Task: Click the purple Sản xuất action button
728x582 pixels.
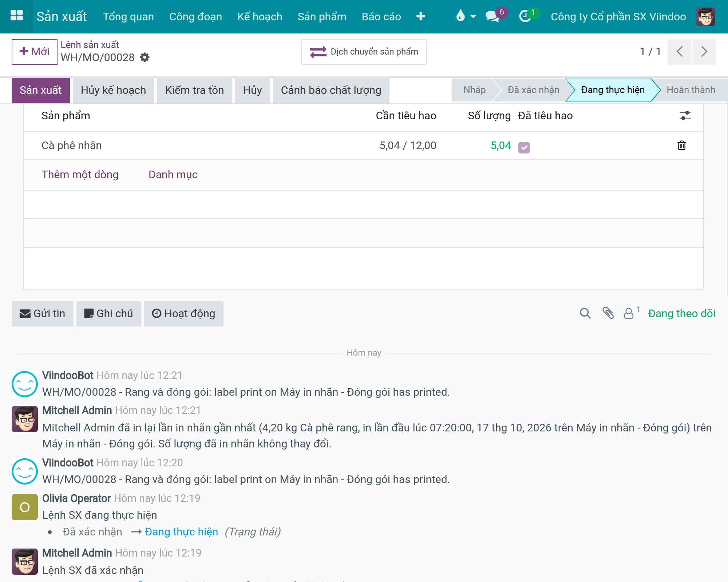Action: pos(41,90)
